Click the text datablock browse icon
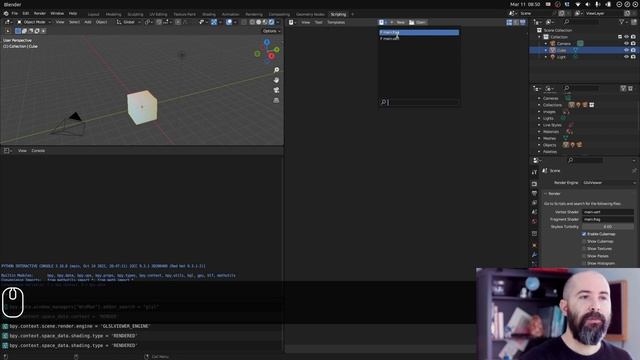This screenshot has width=640, height=360. (382, 22)
